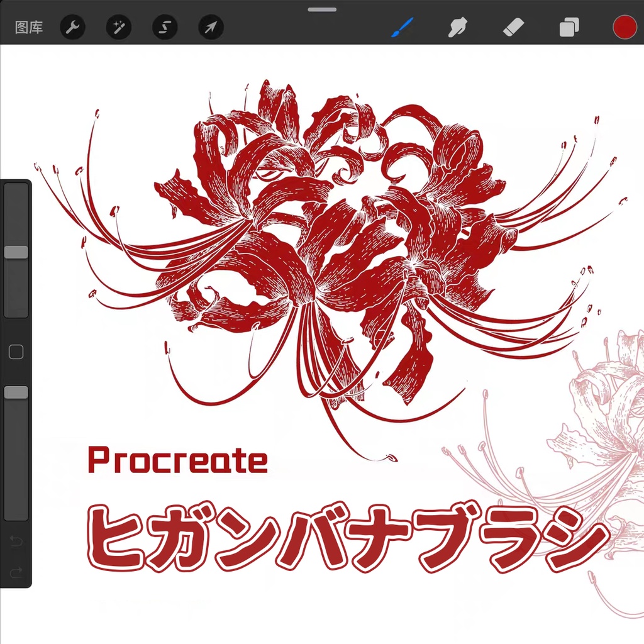Click the Procreate text on canvas

pos(178,460)
